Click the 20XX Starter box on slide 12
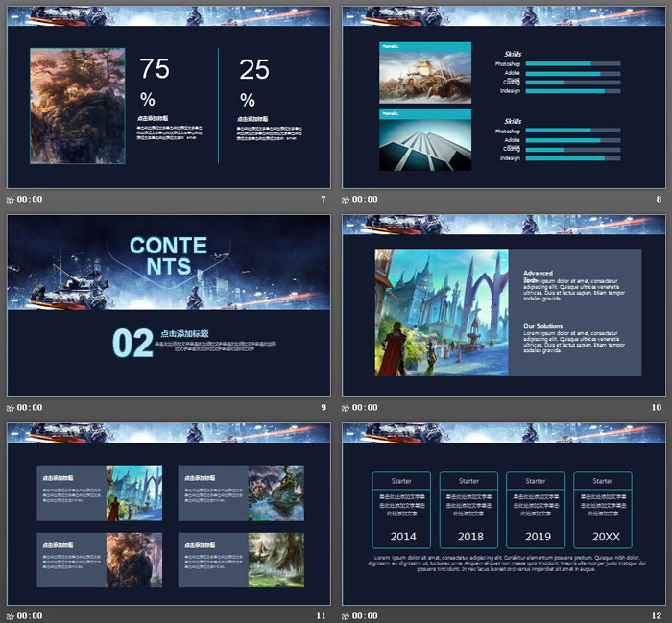 click(603, 510)
